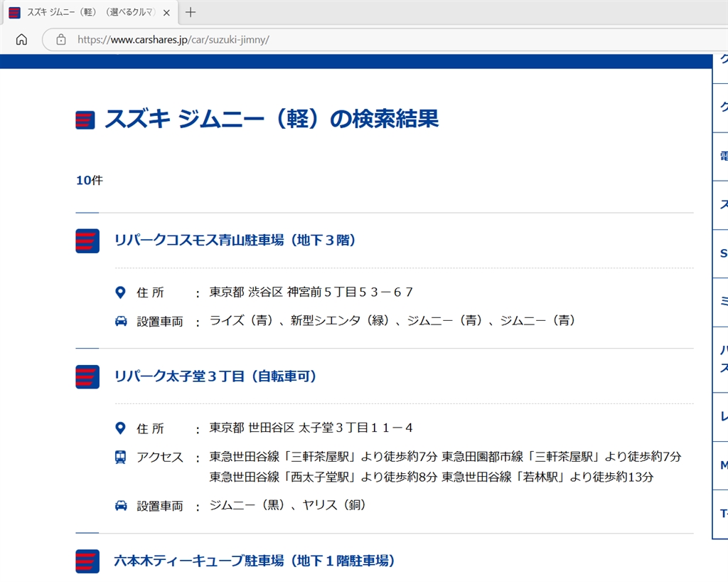Click the car icon beside ジムニー（黒）、ヤリス（銅）

click(x=121, y=505)
